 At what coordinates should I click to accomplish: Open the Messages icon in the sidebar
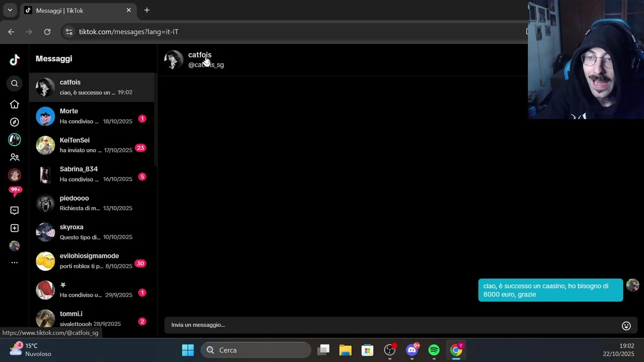click(15, 211)
